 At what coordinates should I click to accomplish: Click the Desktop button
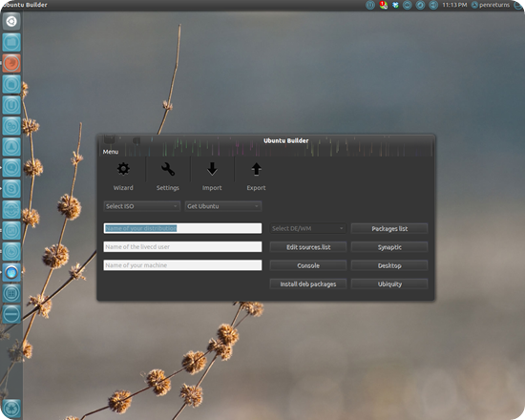coord(389,265)
